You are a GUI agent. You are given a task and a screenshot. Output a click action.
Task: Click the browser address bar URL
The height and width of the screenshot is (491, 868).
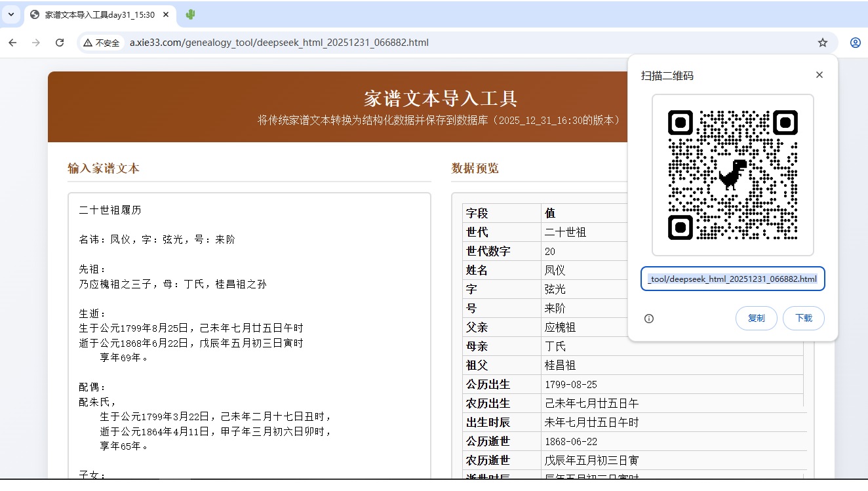tap(279, 43)
